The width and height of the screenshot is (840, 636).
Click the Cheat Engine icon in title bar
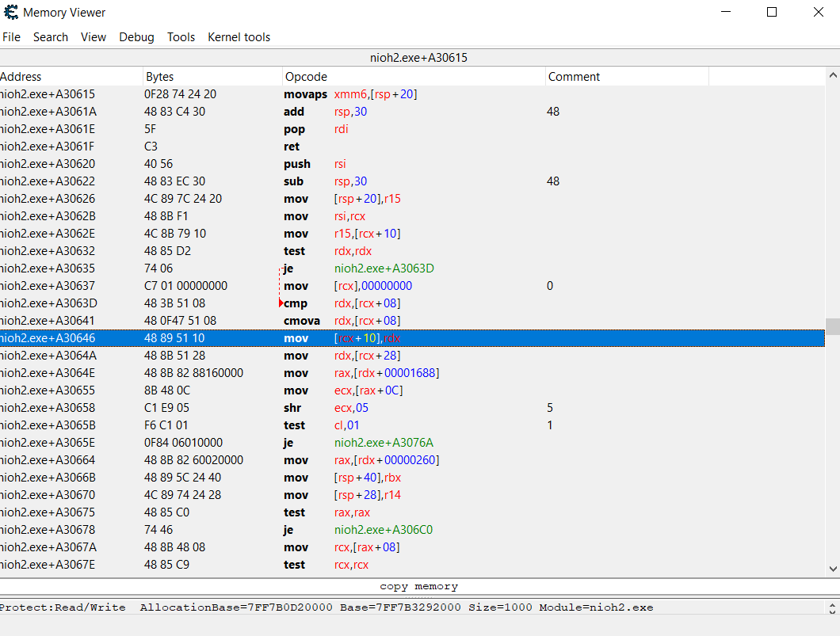(11, 12)
